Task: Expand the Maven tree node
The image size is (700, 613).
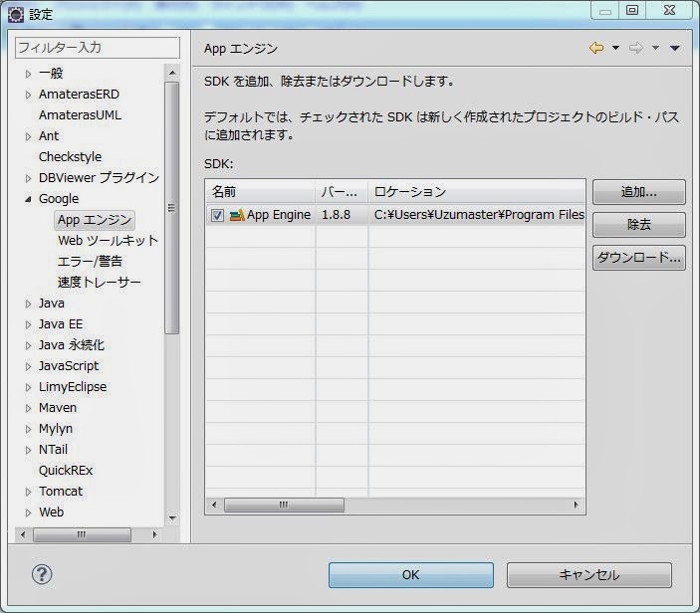Action: click(28, 408)
